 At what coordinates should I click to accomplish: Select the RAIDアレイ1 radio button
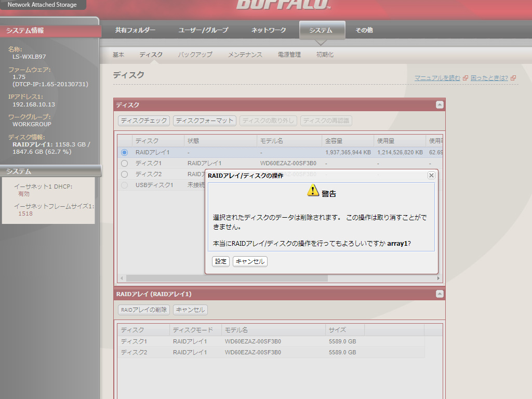[124, 152]
